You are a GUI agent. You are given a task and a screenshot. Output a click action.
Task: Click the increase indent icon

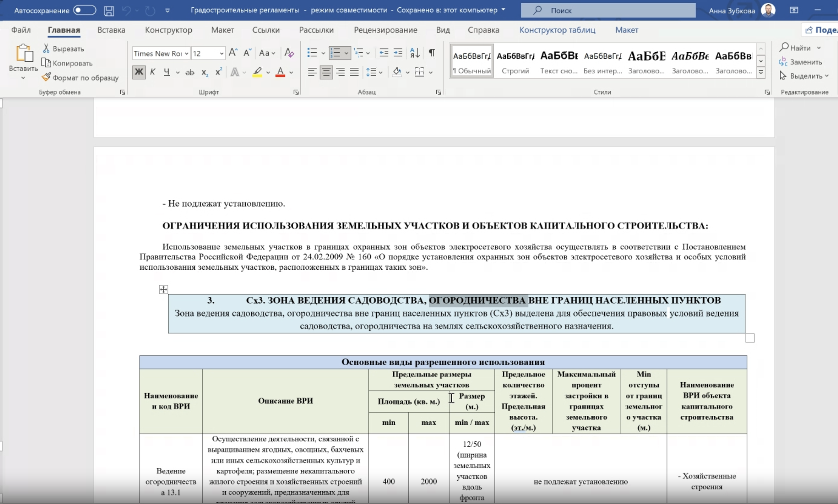click(x=398, y=53)
